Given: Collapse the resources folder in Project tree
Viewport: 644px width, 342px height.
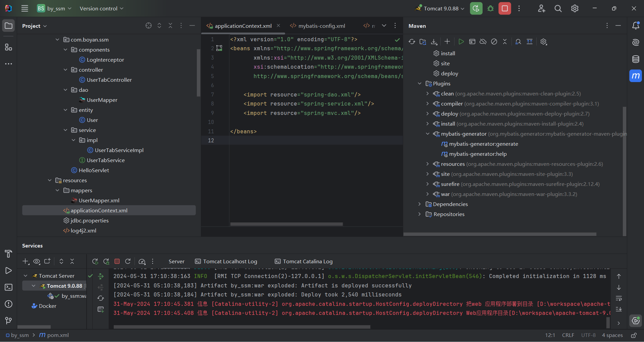Looking at the screenshot, I should coord(50,180).
